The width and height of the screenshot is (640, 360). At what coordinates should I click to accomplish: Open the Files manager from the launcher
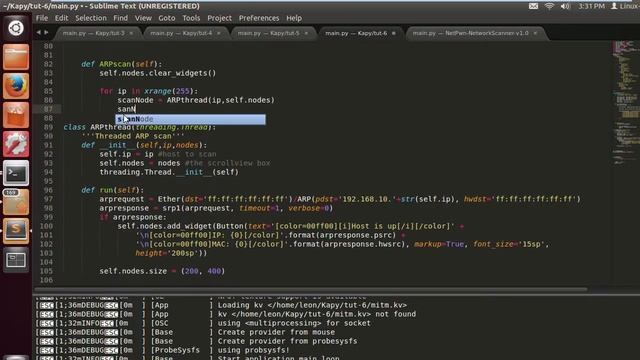coord(16,57)
